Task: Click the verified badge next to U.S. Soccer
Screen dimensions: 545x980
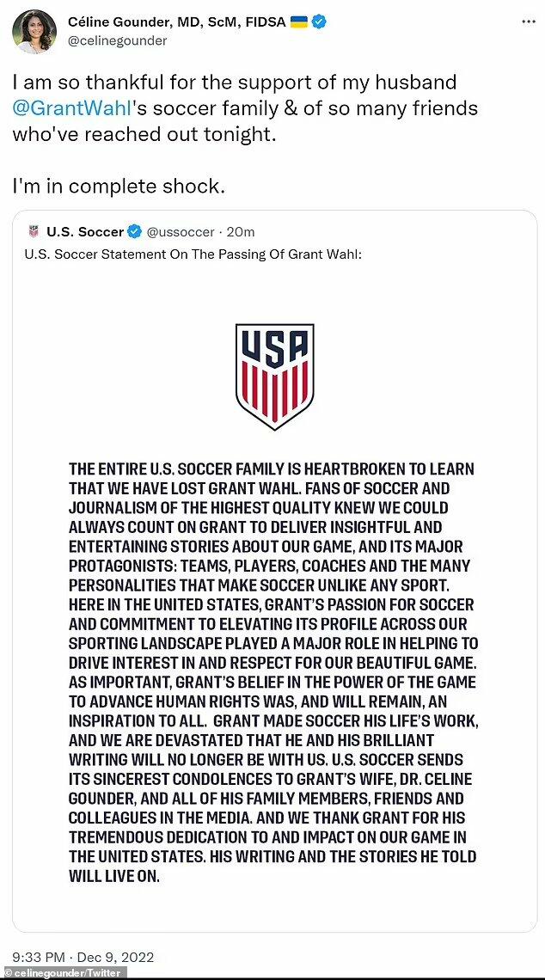Action: coord(135,232)
